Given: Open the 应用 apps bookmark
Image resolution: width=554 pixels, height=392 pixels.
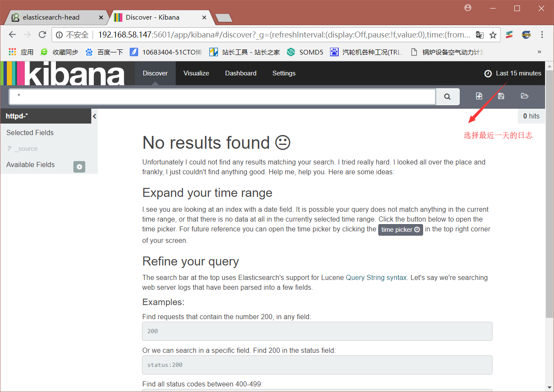Looking at the screenshot, I should [21, 52].
